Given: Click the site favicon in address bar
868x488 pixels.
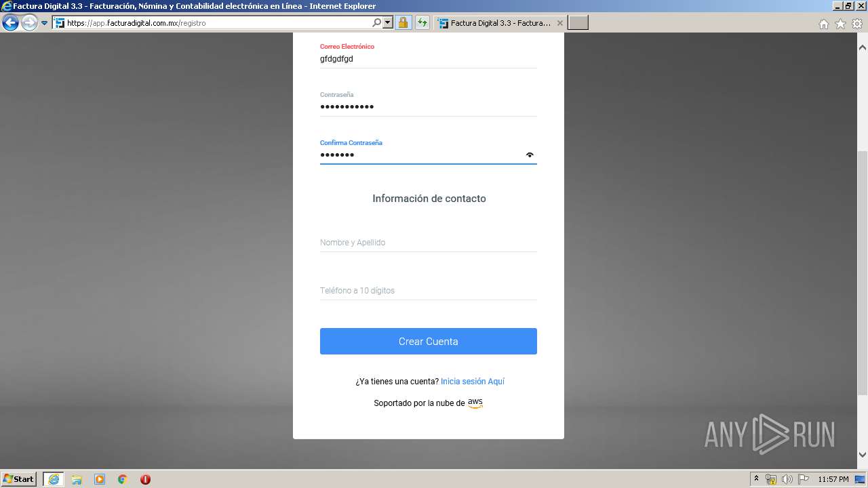Looking at the screenshot, I should (60, 23).
